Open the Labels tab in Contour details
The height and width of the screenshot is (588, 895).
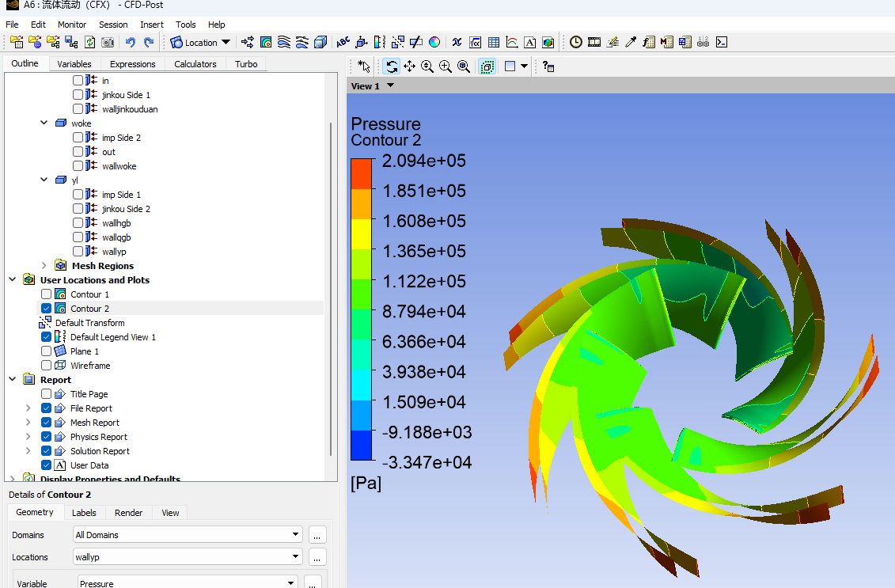(x=84, y=513)
